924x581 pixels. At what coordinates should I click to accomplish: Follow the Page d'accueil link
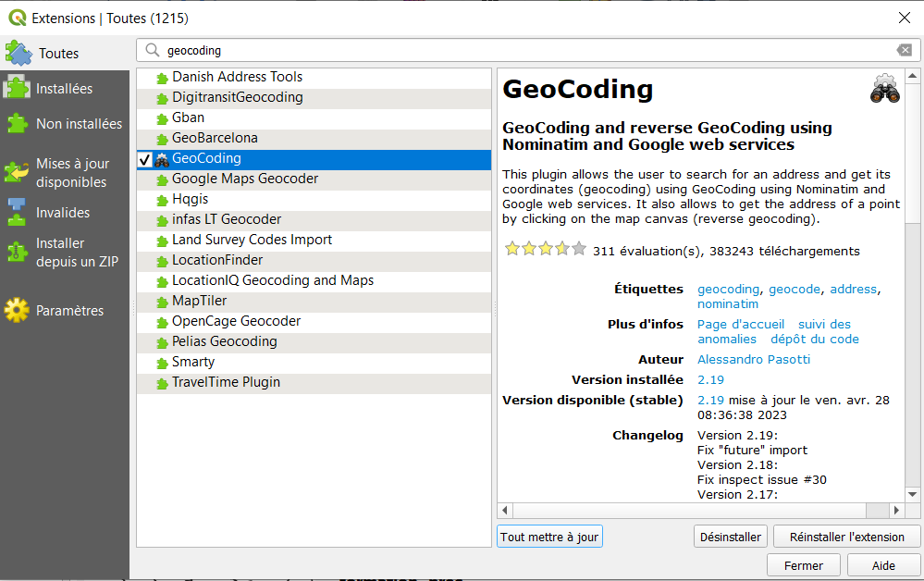(x=741, y=324)
